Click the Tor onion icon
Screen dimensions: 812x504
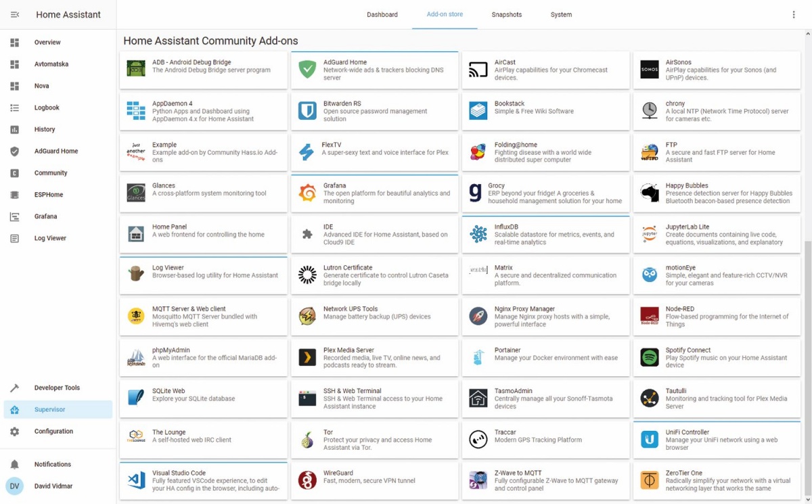coord(307,440)
